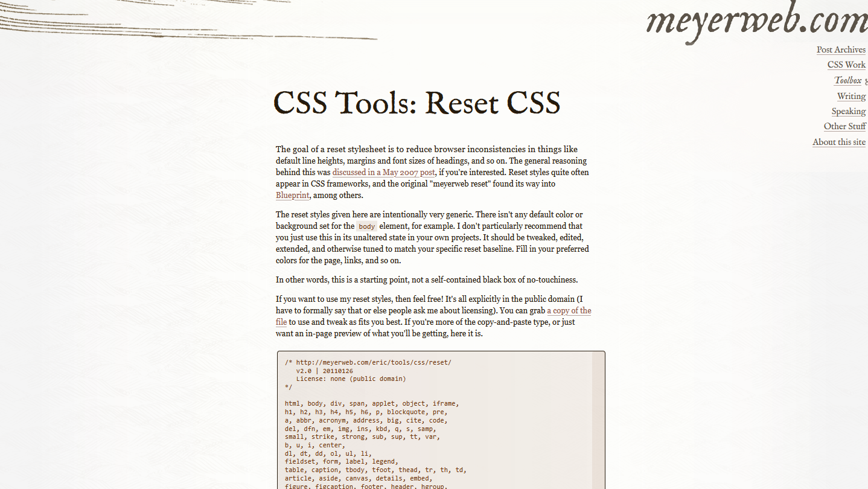Go to the CSS Work section
The height and width of the screenshot is (489, 868).
click(846, 65)
